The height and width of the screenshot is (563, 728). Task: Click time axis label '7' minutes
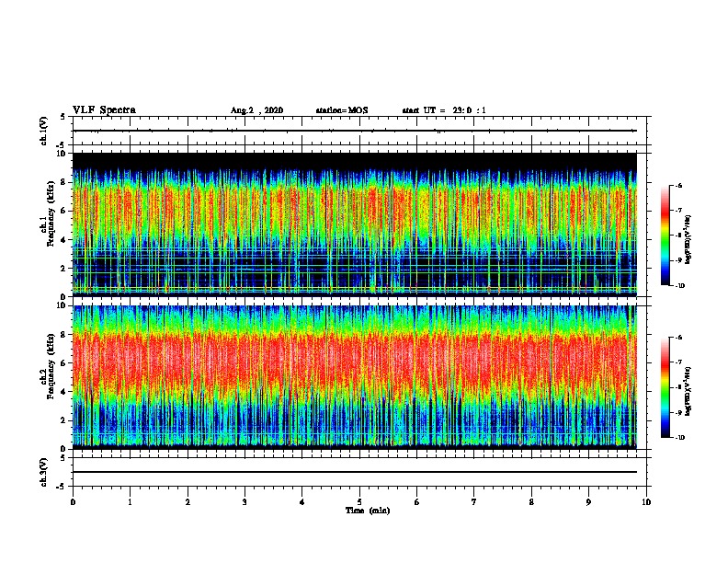474,502
